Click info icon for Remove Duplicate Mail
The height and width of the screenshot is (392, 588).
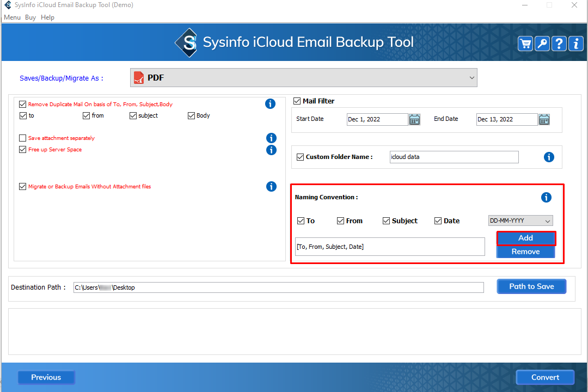(270, 104)
